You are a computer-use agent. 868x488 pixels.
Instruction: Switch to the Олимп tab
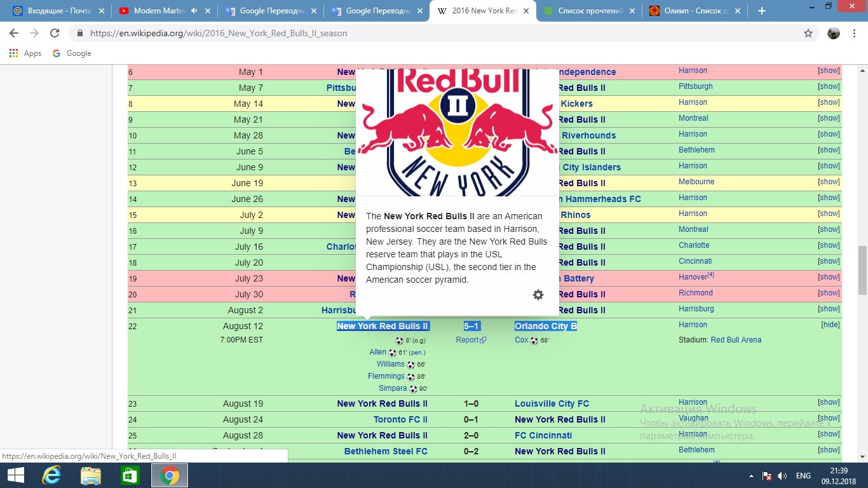693,11
